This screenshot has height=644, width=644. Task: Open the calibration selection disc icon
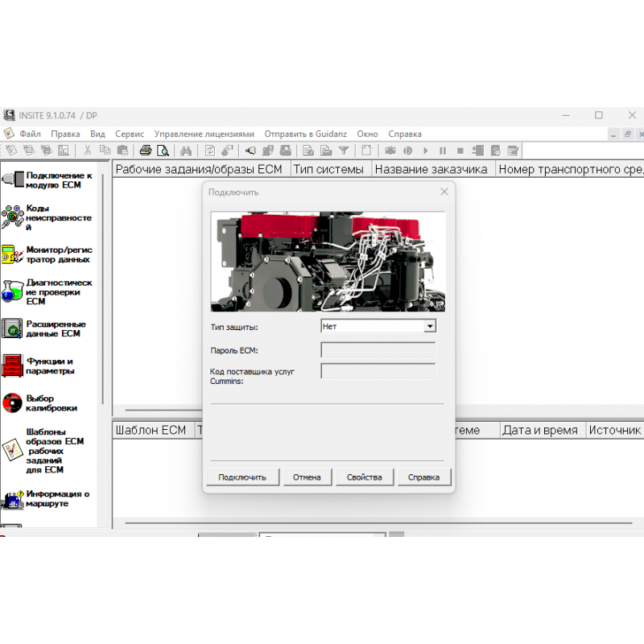pos(12,403)
